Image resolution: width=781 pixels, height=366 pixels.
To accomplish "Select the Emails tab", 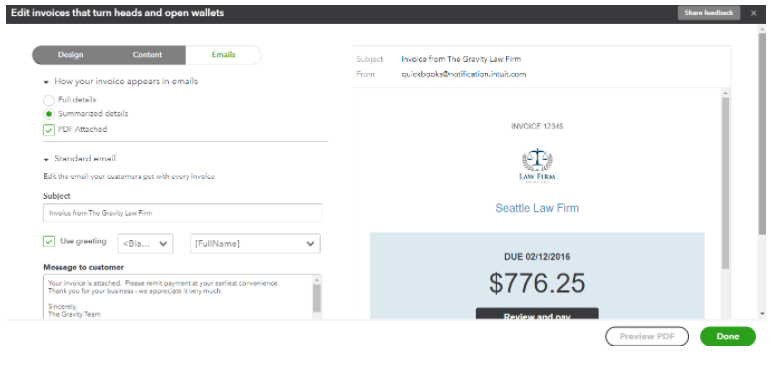I will 223,55.
